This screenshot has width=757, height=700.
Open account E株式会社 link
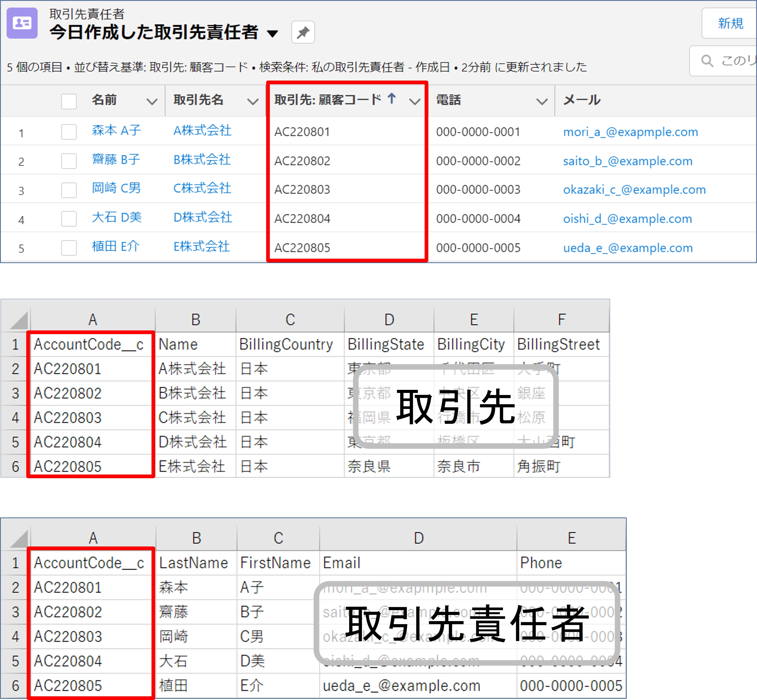tap(202, 247)
